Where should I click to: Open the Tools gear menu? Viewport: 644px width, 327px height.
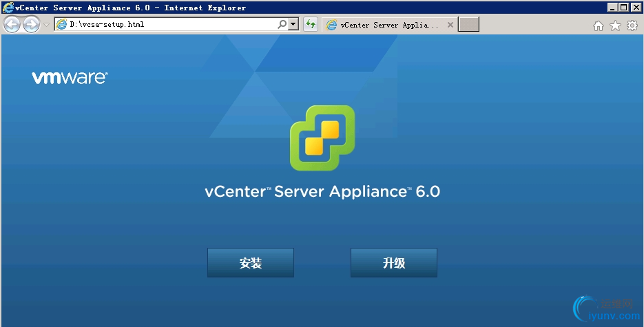click(632, 26)
